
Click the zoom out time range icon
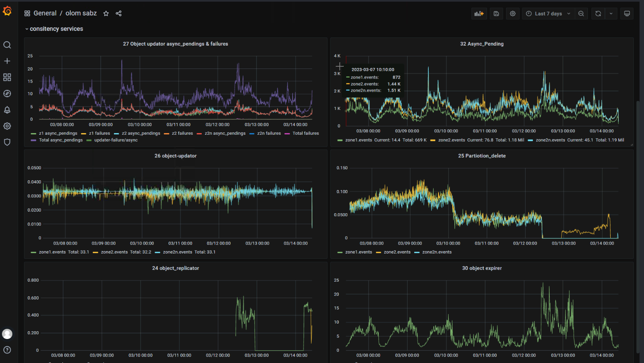coord(581,13)
